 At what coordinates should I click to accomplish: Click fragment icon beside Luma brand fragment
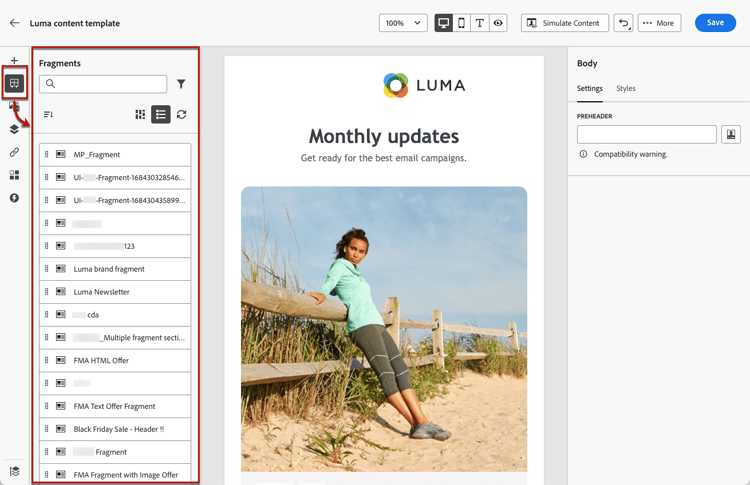[x=61, y=268]
